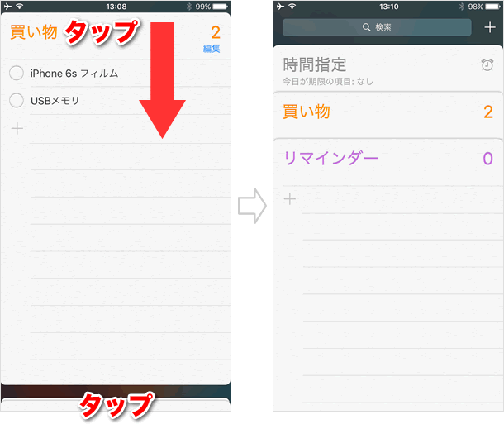Add new item with plus in 買い物 list
504x424 pixels.
point(17,129)
